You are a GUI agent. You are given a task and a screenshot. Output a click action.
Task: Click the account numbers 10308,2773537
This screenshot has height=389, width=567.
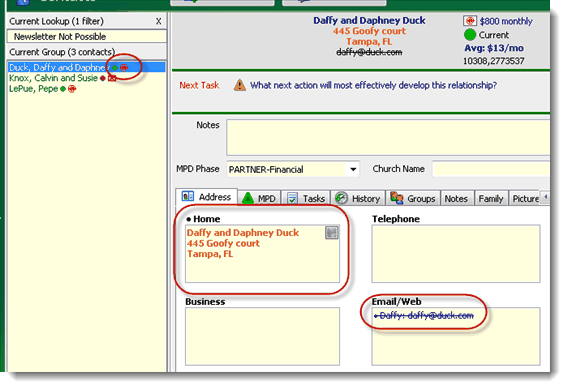pyautogui.click(x=494, y=61)
